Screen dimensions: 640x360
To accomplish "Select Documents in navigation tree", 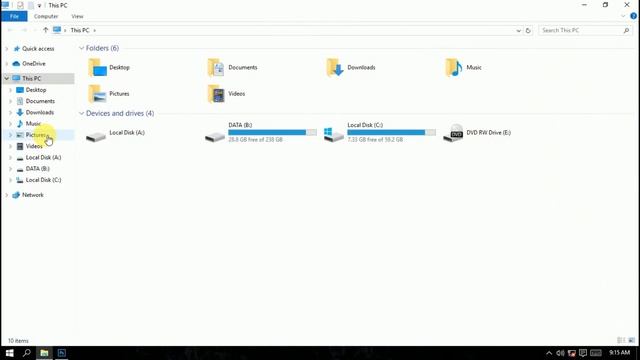I will click(x=40, y=101).
